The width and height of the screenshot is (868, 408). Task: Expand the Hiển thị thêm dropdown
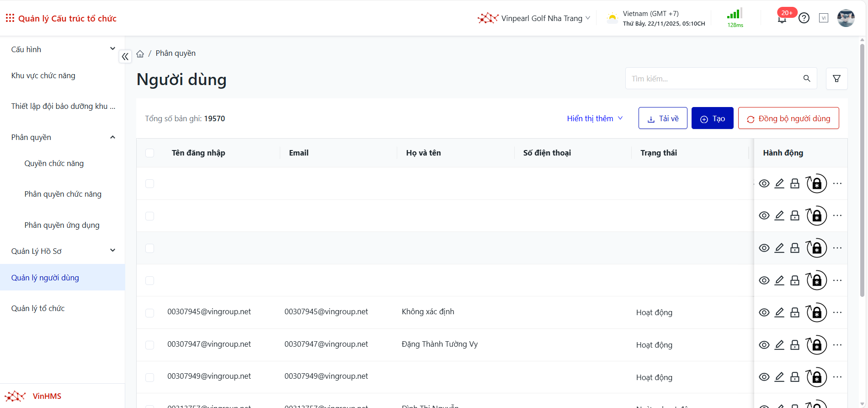595,118
